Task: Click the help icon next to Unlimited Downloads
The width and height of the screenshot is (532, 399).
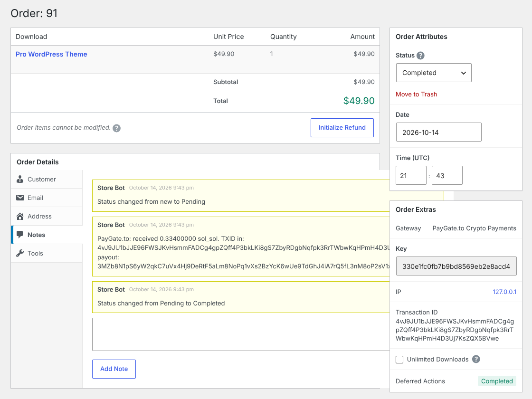Action: pyautogui.click(x=476, y=359)
